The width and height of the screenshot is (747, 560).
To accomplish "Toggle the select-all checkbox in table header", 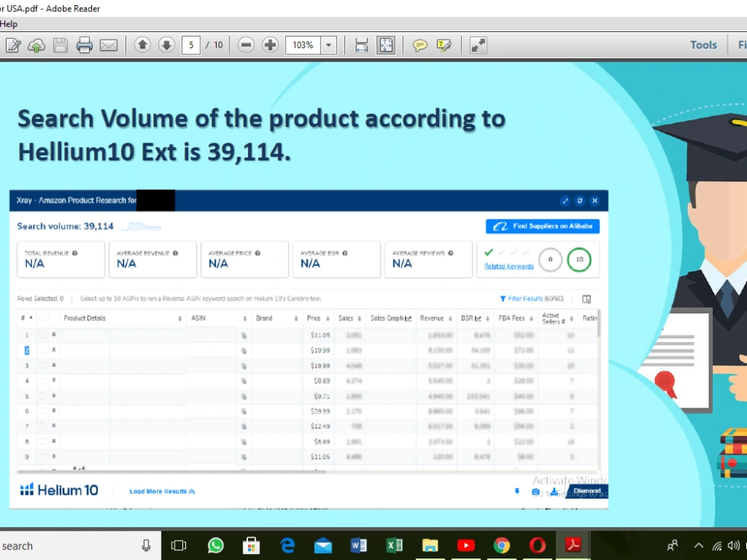I will [43, 318].
